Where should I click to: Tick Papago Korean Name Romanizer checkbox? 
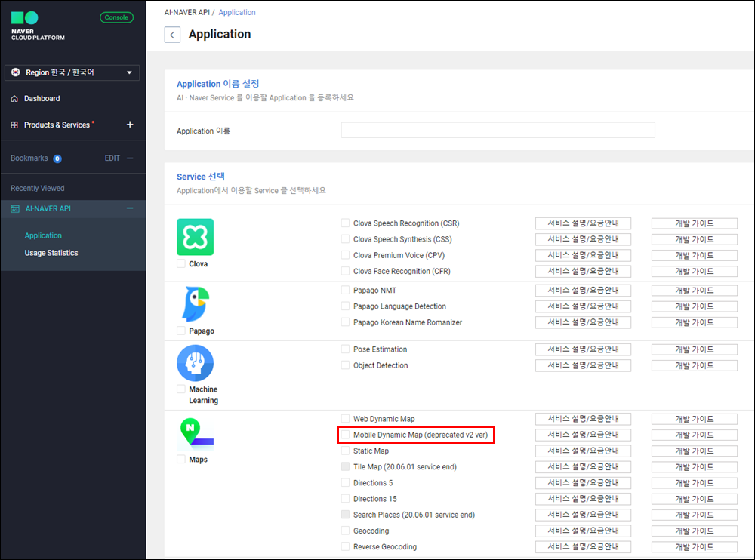click(345, 322)
